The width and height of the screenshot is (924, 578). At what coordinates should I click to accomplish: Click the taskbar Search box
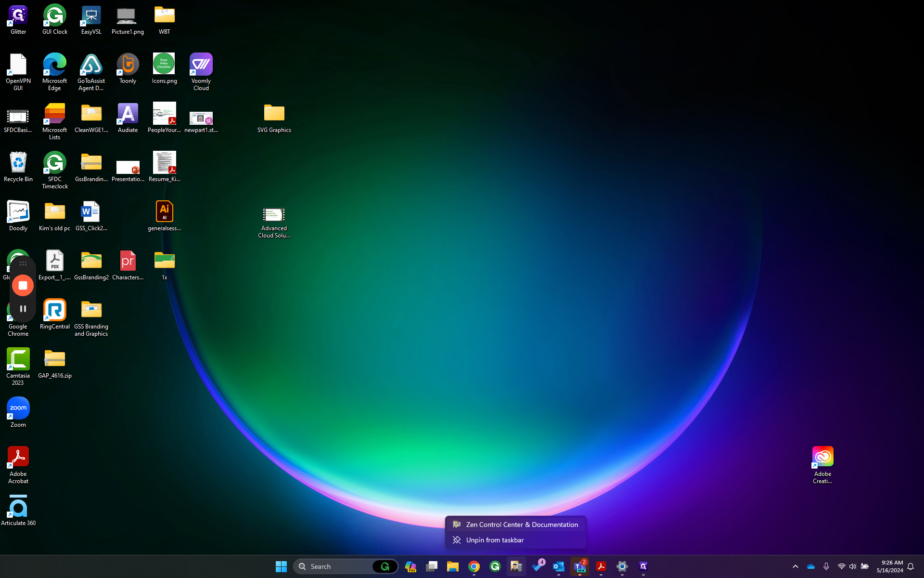tap(346, 566)
